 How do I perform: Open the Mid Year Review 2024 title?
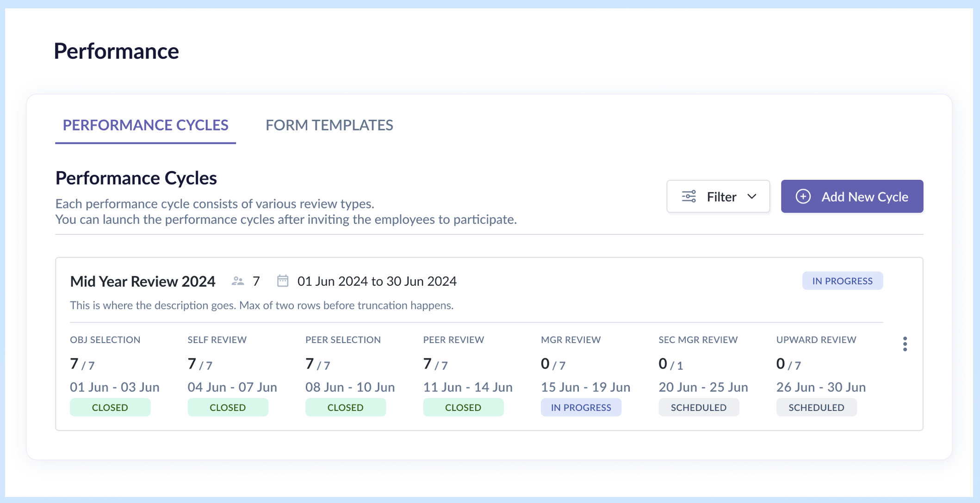[143, 281]
